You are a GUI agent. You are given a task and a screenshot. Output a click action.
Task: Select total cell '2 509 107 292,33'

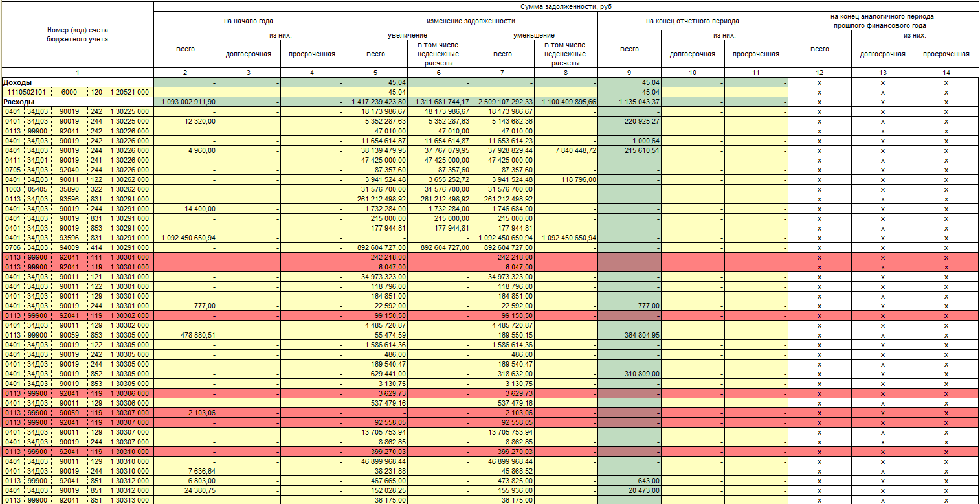click(502, 102)
